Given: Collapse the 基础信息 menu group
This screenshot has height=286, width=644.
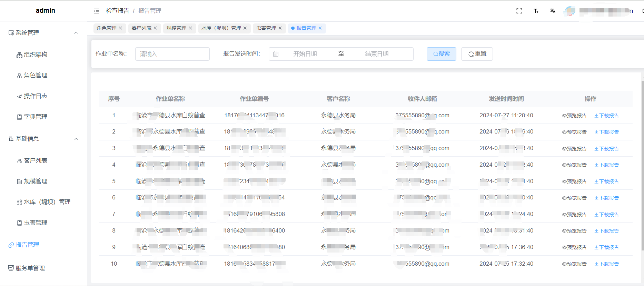Looking at the screenshot, I should [76, 139].
